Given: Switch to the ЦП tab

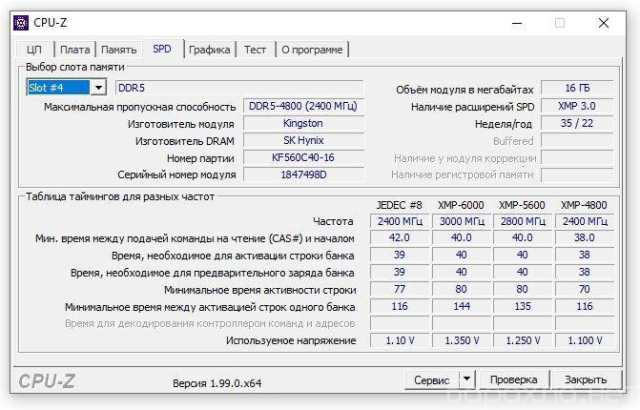Looking at the screenshot, I should [34, 49].
